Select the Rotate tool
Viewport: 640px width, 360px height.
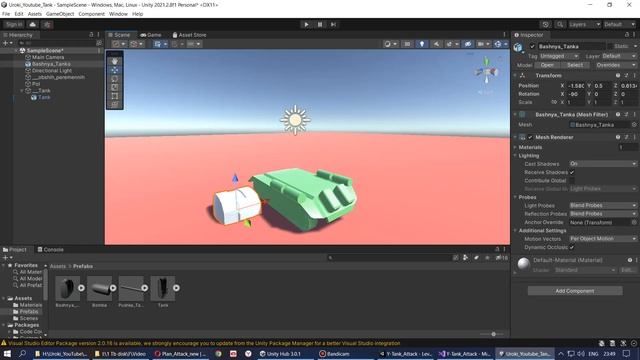[115, 79]
